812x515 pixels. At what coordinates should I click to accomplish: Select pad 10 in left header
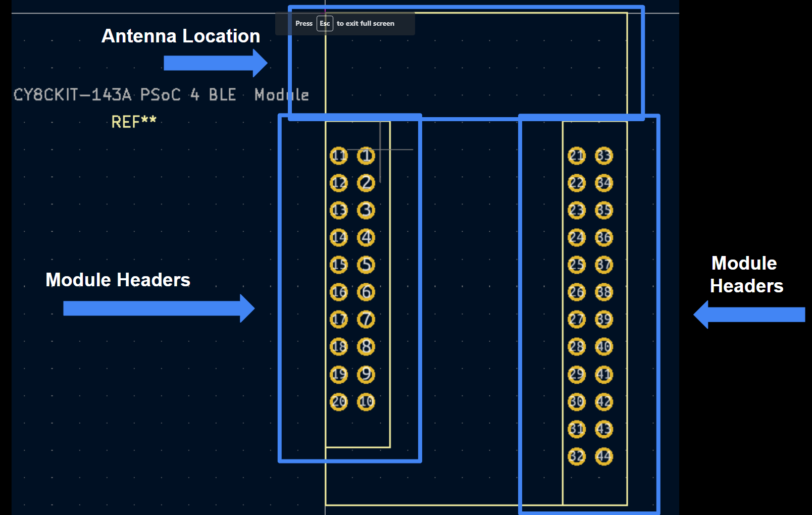coord(366,402)
